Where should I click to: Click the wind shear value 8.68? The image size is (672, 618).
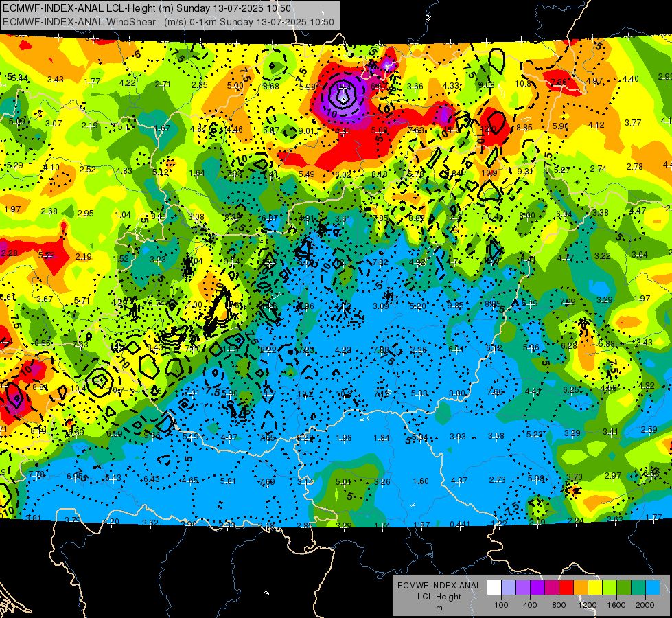[x=271, y=87]
